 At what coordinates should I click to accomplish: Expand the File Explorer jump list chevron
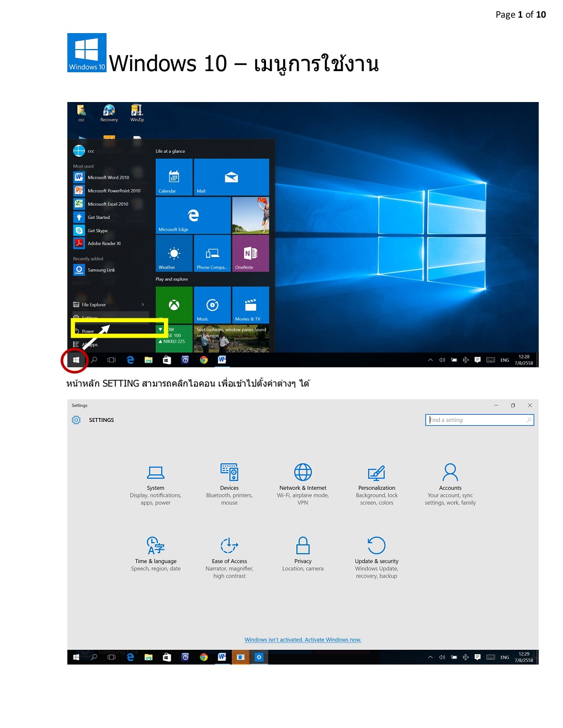tap(143, 304)
